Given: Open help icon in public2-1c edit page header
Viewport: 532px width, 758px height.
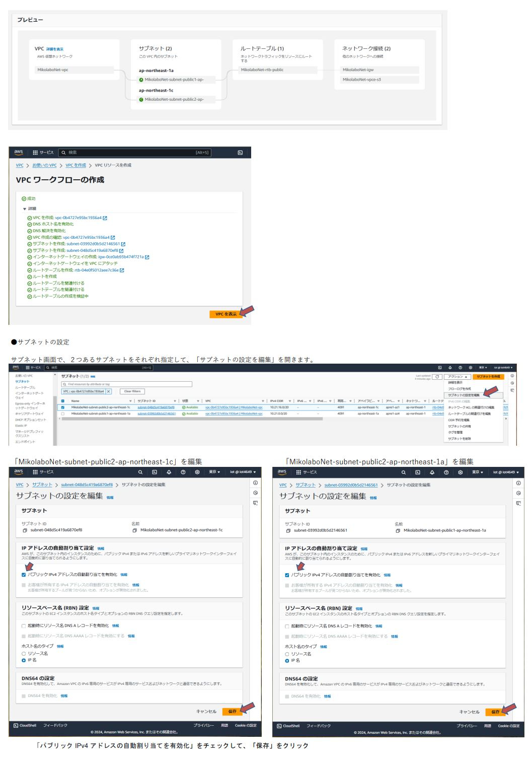Looking at the screenshot, I should click(x=183, y=472).
